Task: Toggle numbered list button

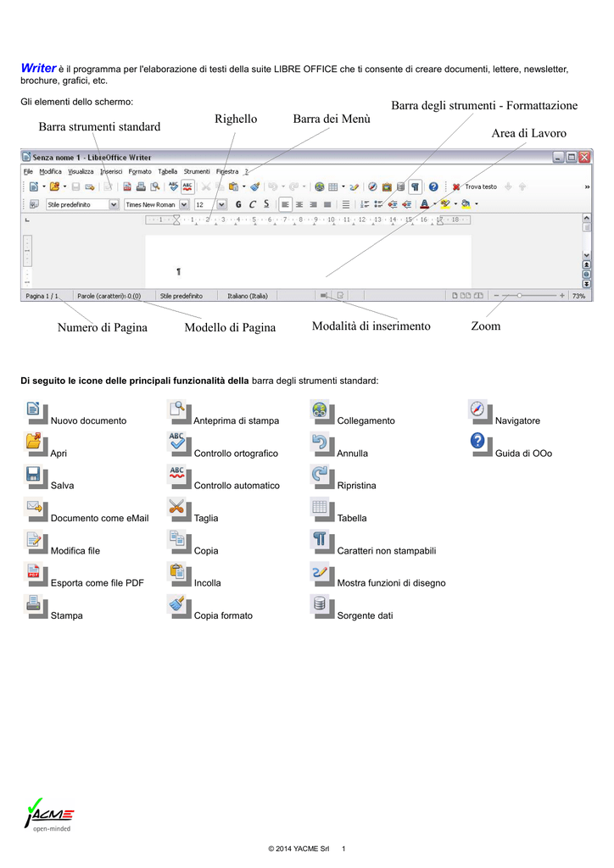Action: point(365,204)
